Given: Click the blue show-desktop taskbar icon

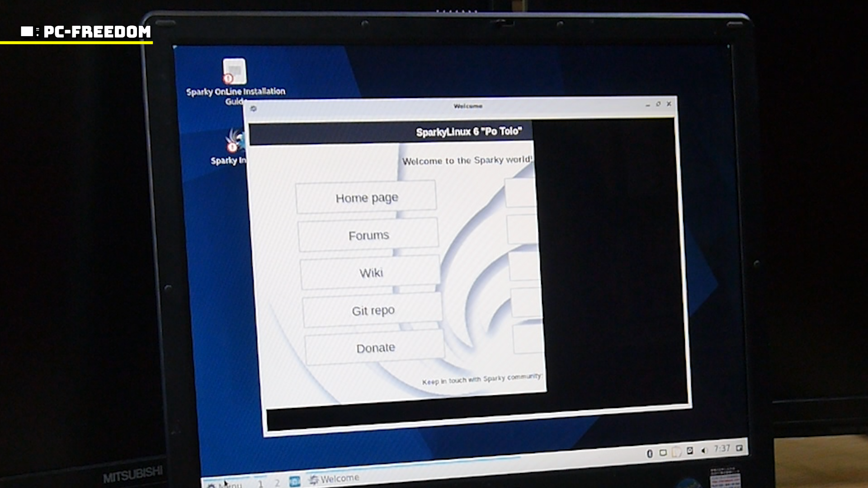Looking at the screenshot, I should tap(295, 482).
